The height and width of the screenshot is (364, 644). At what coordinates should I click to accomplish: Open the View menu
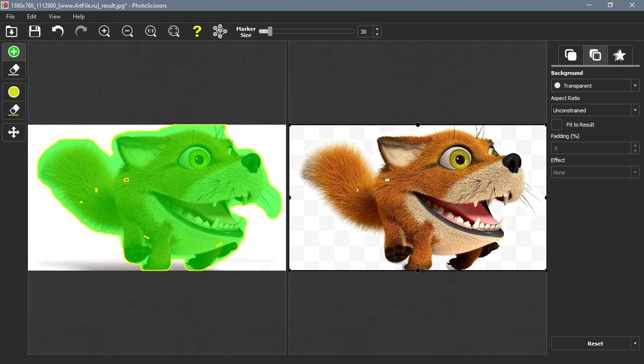[55, 17]
